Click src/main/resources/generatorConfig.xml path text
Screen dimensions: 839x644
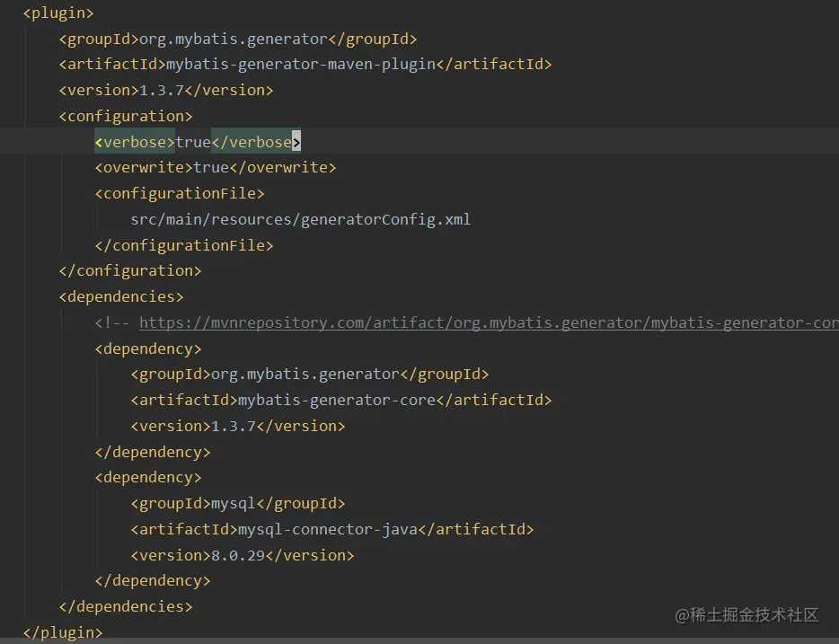coord(301,219)
